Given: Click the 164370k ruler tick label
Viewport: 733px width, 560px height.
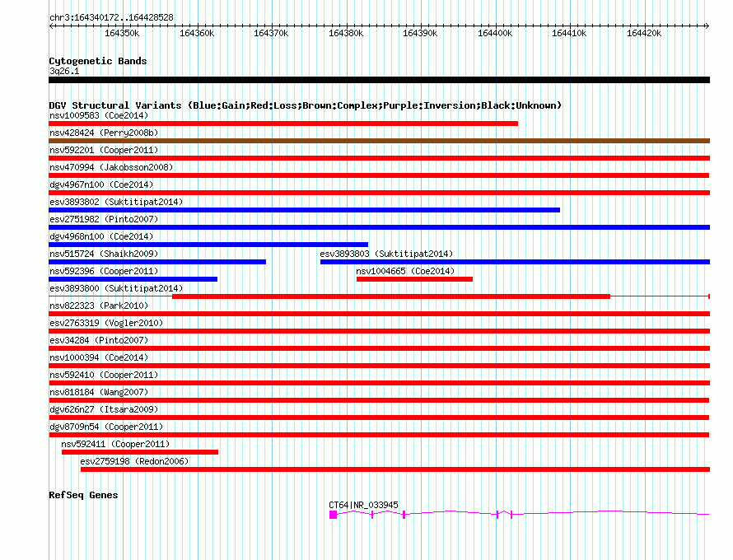Looking at the screenshot, I should (x=271, y=33).
